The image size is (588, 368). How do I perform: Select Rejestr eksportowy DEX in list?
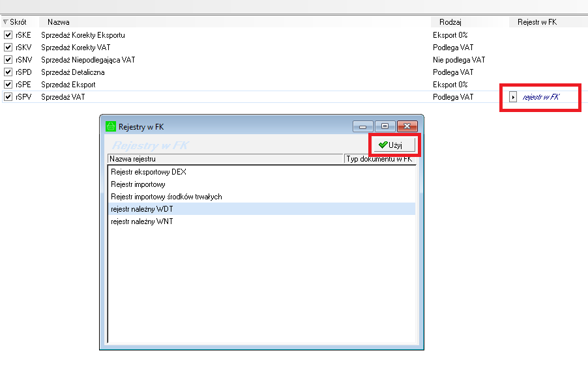(149, 172)
